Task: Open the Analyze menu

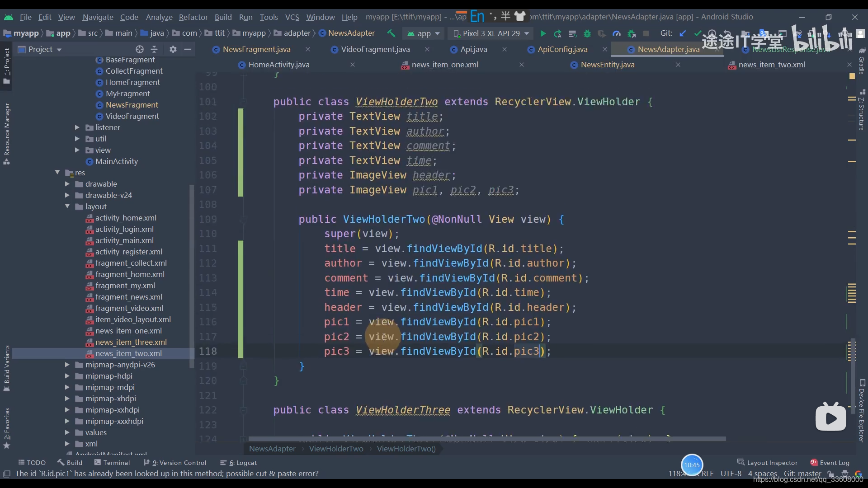Action: tap(159, 17)
